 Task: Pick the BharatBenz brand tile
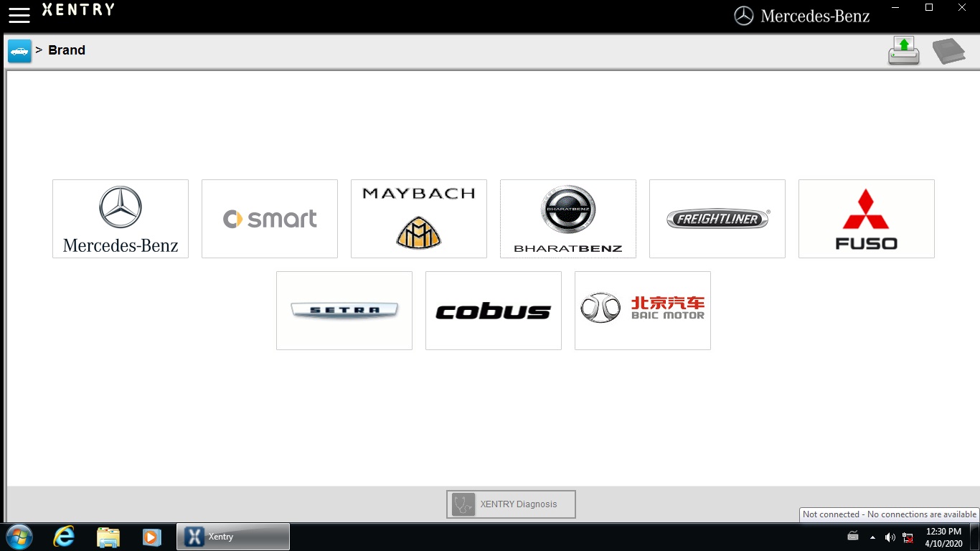click(x=568, y=219)
